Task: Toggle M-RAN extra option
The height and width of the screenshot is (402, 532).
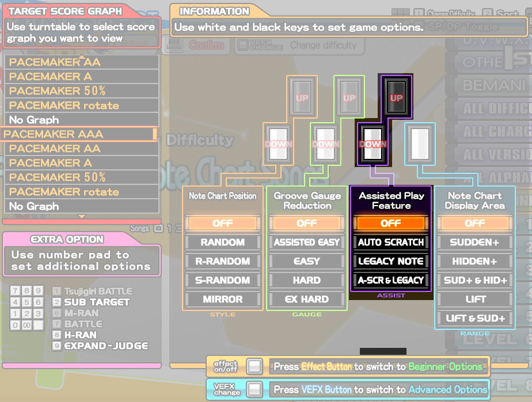Action: tap(75, 313)
